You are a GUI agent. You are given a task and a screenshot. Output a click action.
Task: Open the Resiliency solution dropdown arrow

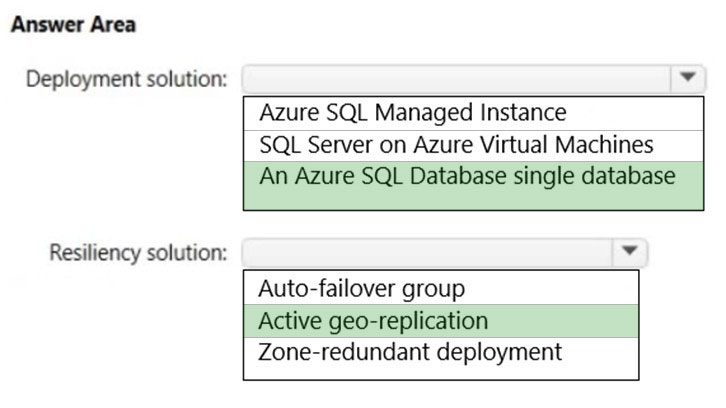pyautogui.click(x=630, y=252)
